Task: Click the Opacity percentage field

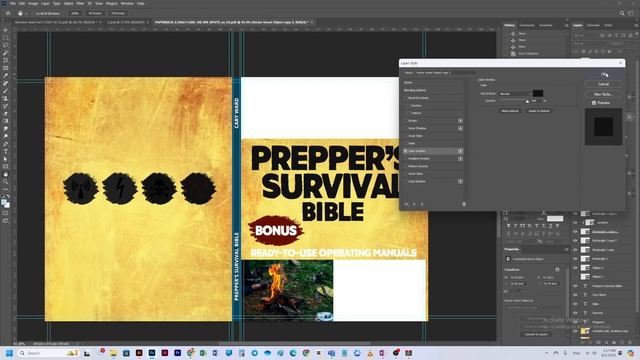Action: coord(535,101)
